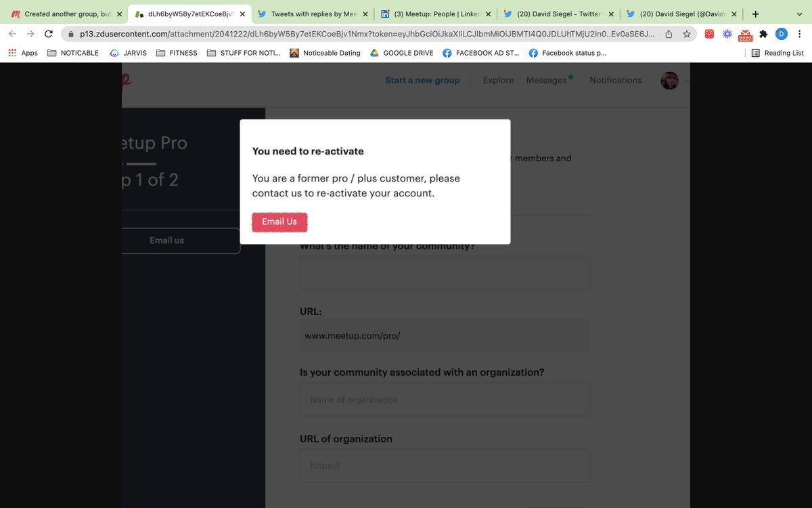Close the David Siegel (@David tab

tap(734, 14)
